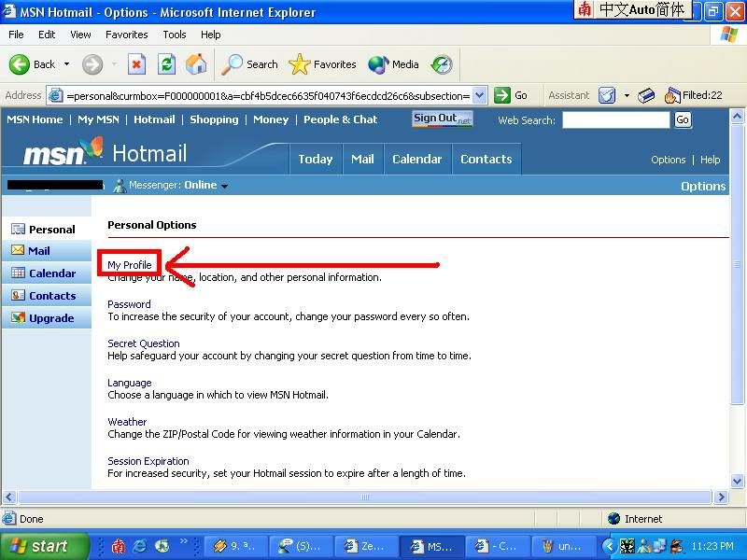The height and width of the screenshot is (560, 747).
Task: Click into the Web Search input field
Action: click(616, 120)
